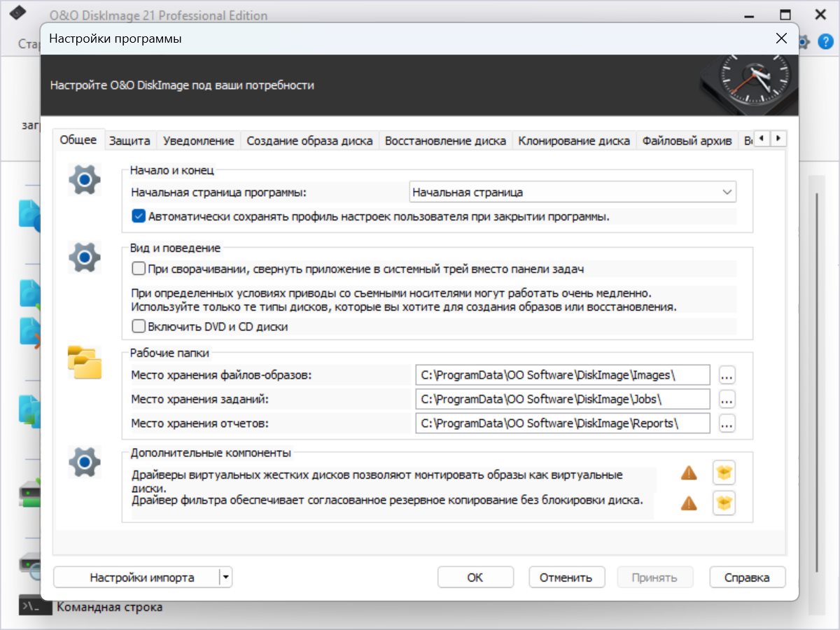This screenshot has width=840, height=630.
Task: Click the gear icon in main window toolbar
Action: [804, 42]
